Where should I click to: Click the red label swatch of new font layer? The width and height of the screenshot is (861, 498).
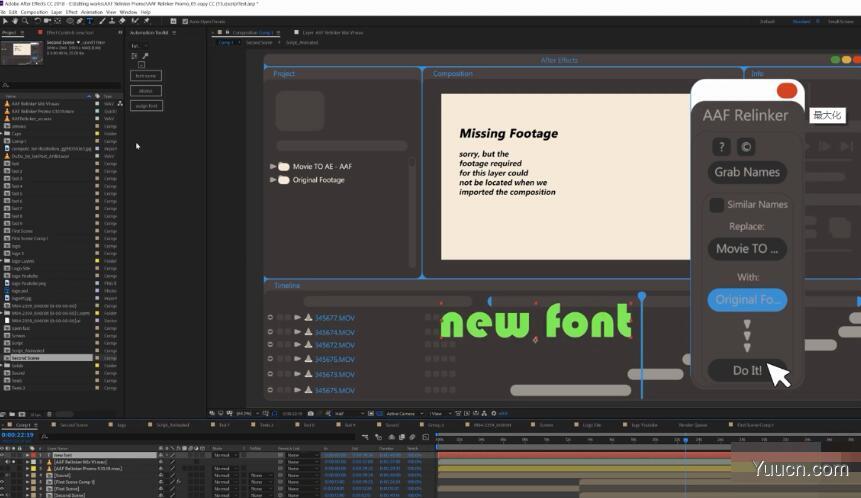(x=33, y=455)
